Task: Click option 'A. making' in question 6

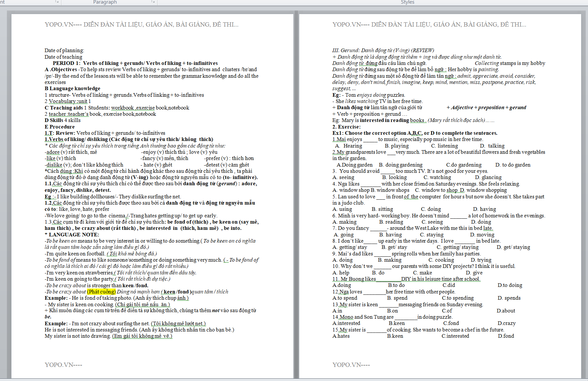Action: [x=345, y=222]
